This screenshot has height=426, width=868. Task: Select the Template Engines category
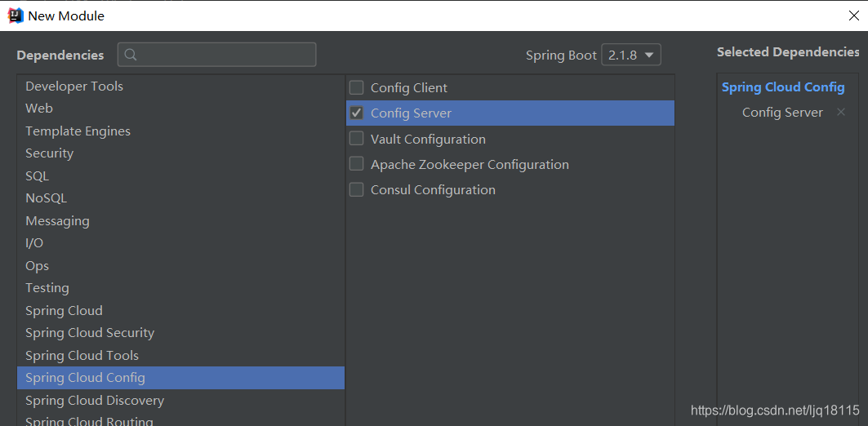point(180,131)
